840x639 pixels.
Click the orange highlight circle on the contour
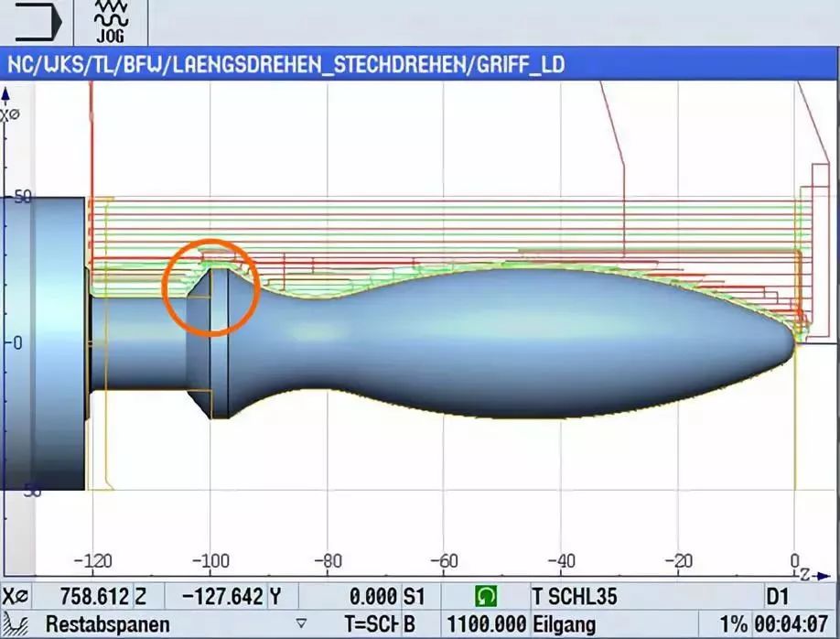tap(210, 287)
